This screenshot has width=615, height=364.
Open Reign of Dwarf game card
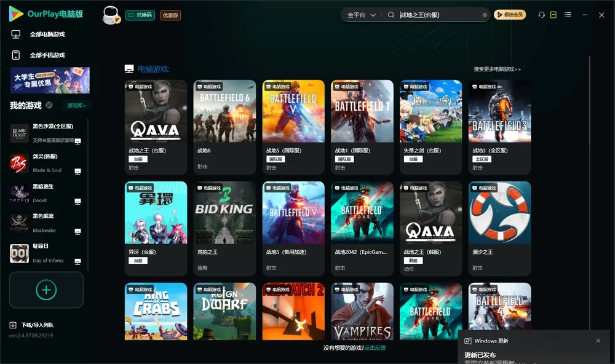(224, 312)
